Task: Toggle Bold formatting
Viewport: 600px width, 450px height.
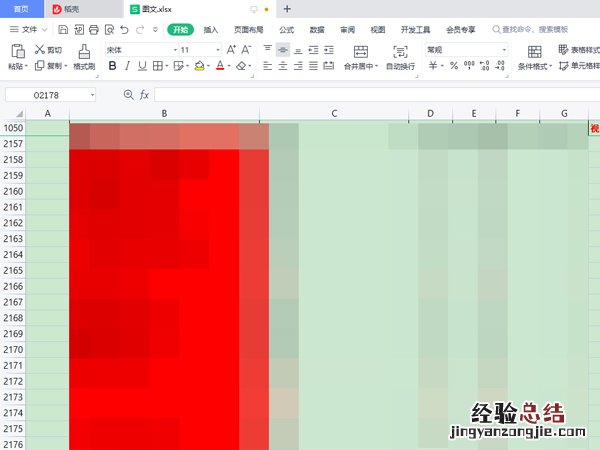Action: point(112,66)
